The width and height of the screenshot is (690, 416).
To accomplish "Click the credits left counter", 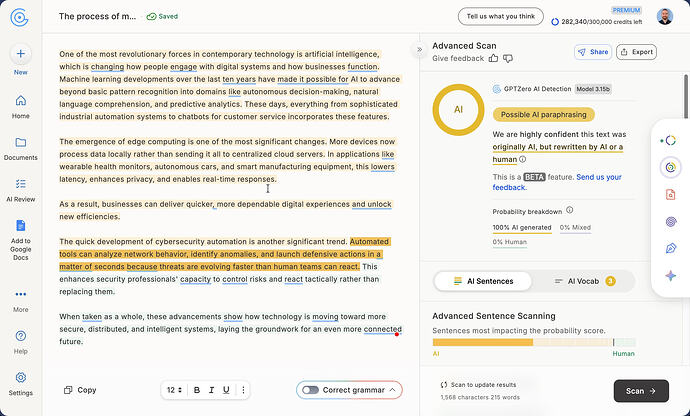I will (x=597, y=22).
